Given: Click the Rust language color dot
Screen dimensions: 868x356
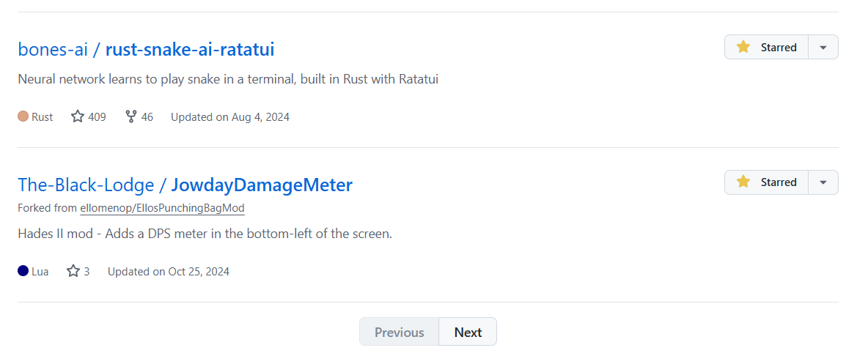Looking at the screenshot, I should point(23,116).
